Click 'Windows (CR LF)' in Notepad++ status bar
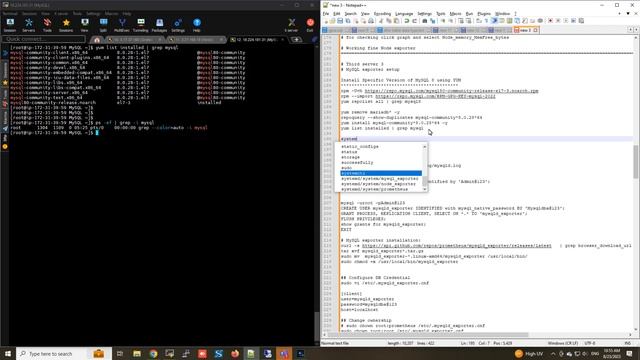Viewport: 640px width, 360px height. click(563, 343)
